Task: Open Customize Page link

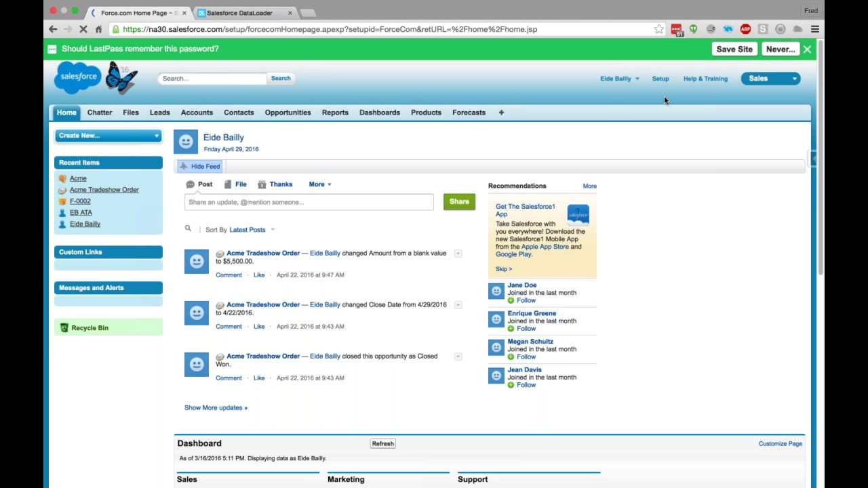Action: [781, 443]
